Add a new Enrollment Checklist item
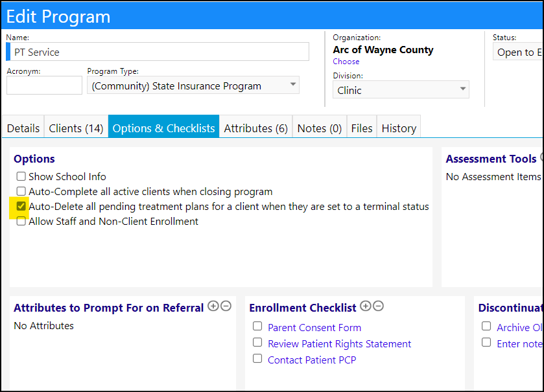Image resolution: width=544 pixels, height=392 pixels. 365,306
